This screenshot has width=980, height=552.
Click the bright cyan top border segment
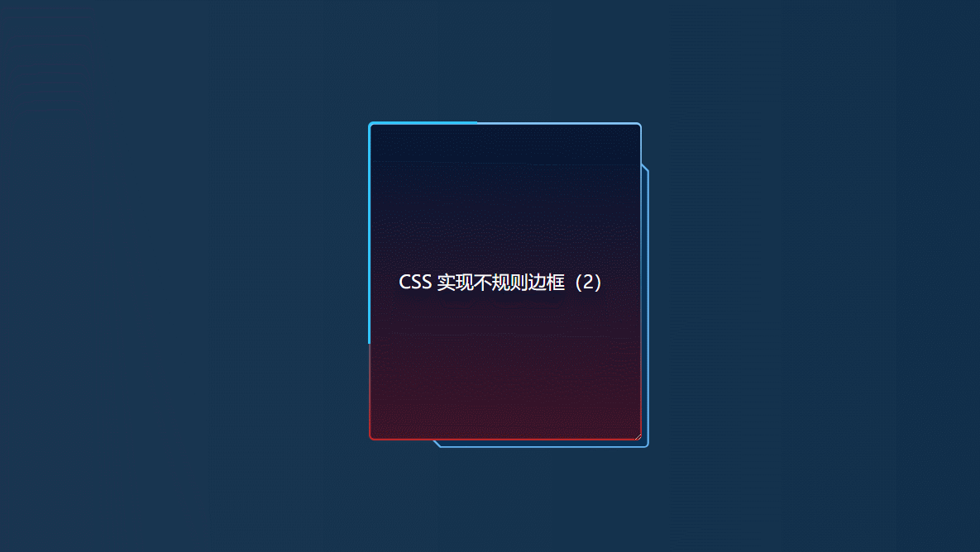(x=425, y=124)
